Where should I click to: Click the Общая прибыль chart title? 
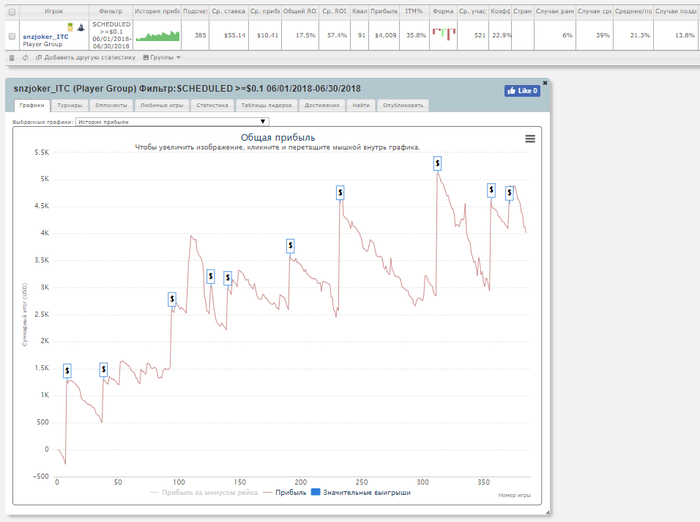[x=278, y=138]
